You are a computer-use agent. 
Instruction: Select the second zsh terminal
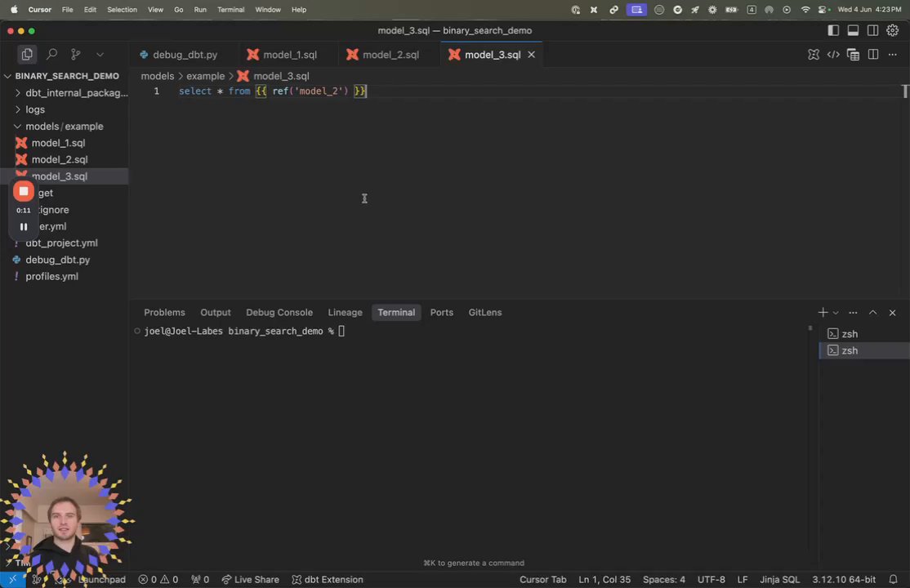(864, 350)
